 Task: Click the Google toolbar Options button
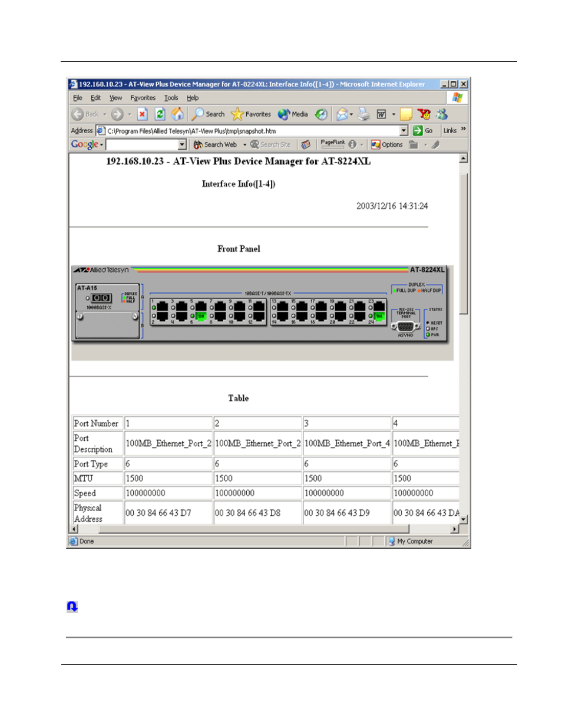point(387,144)
